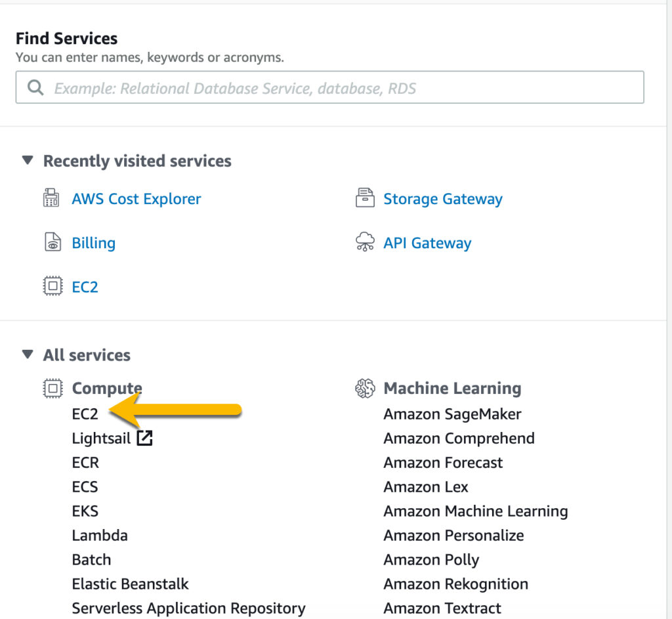The width and height of the screenshot is (672, 619).
Task: Open EC2 under the Compute category
Action: coord(85,414)
